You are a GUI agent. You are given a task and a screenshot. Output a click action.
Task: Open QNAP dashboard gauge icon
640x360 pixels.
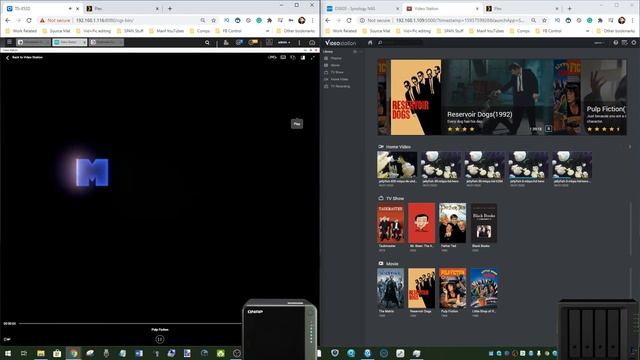tap(312, 42)
